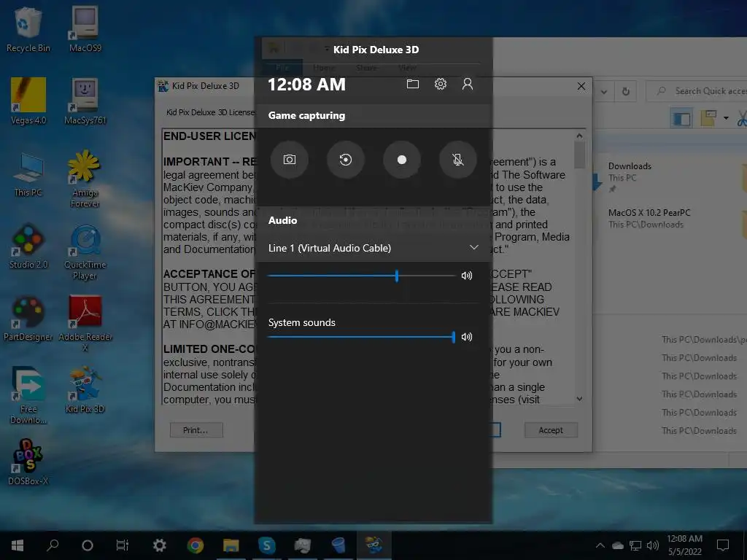Viewport: 747px width, 560px height.
Task: Launch Kid Pix 3D desktop shortcut
Action: [x=85, y=391]
